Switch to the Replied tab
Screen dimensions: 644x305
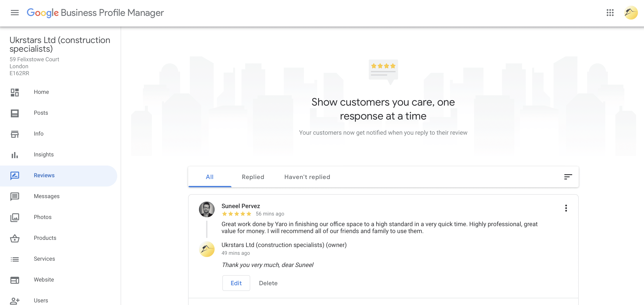[x=253, y=177]
